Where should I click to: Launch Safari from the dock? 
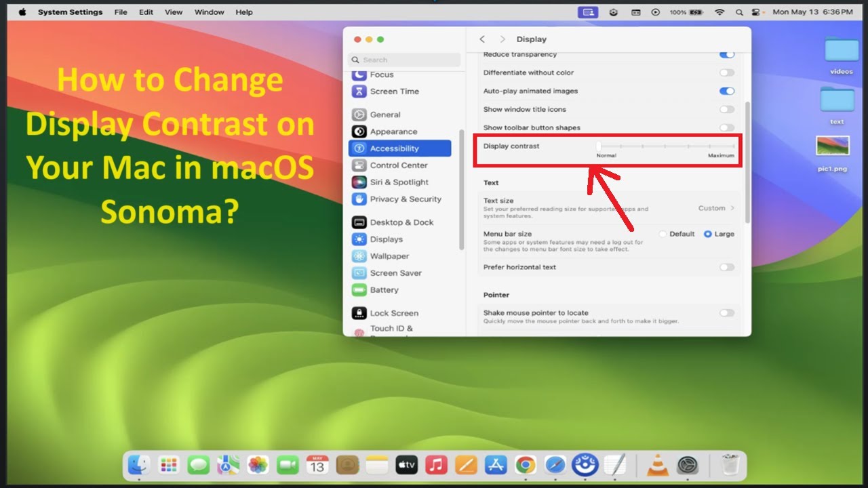coord(555,465)
